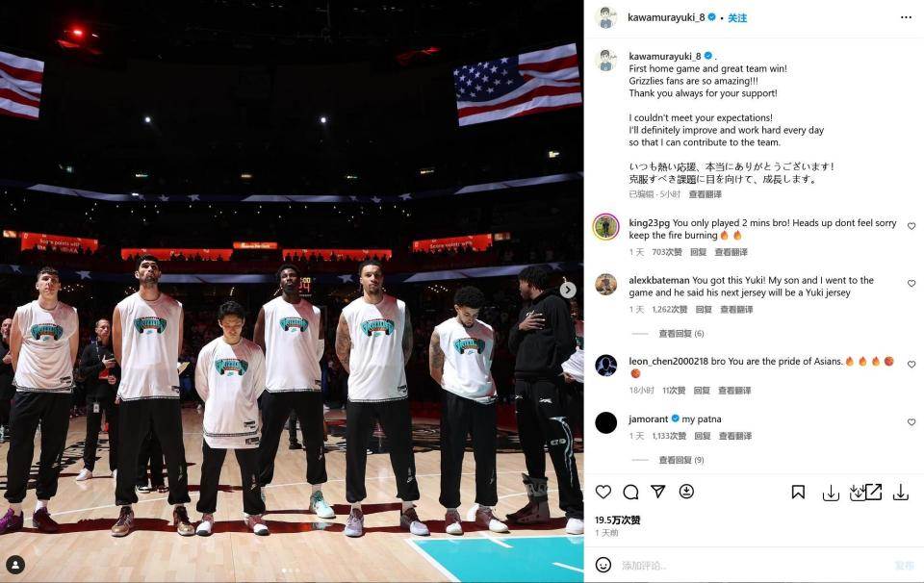Open comments via speech bubble icon

[630, 492]
